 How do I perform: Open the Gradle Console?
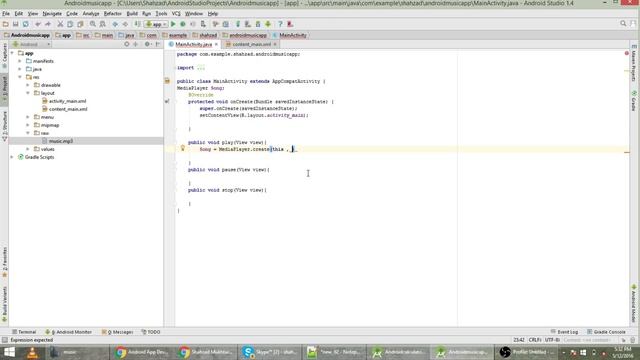point(606,332)
